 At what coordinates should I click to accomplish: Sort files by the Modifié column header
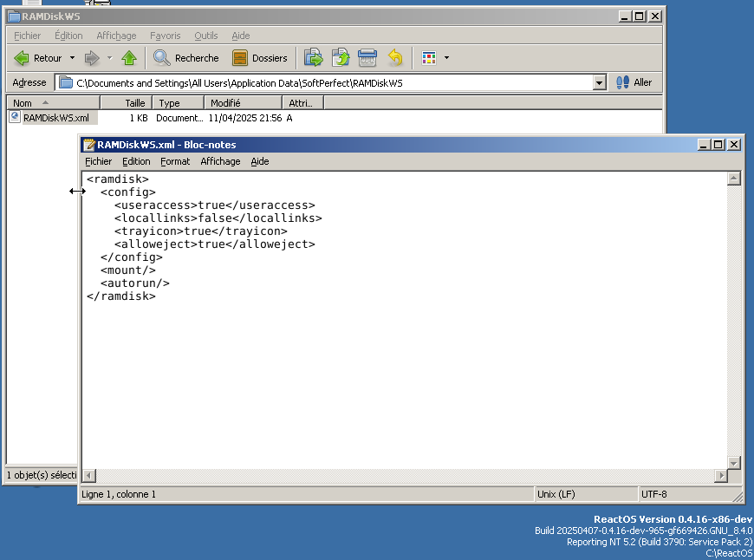point(244,103)
